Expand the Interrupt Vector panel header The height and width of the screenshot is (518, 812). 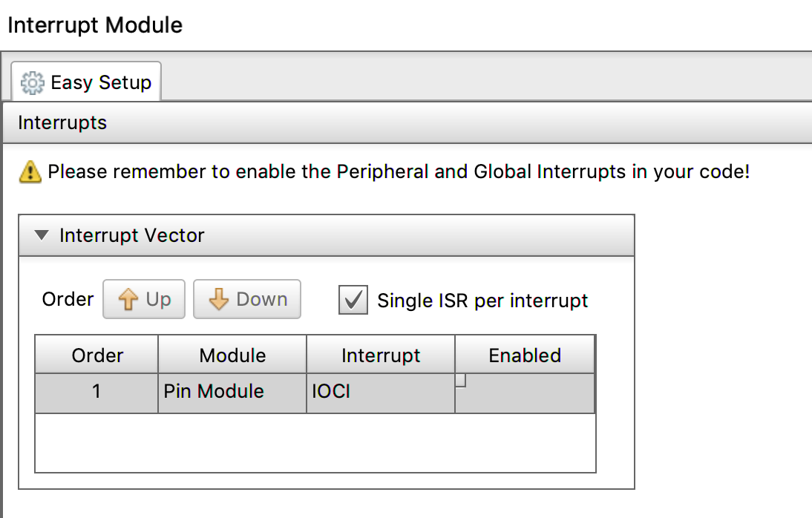point(131,235)
